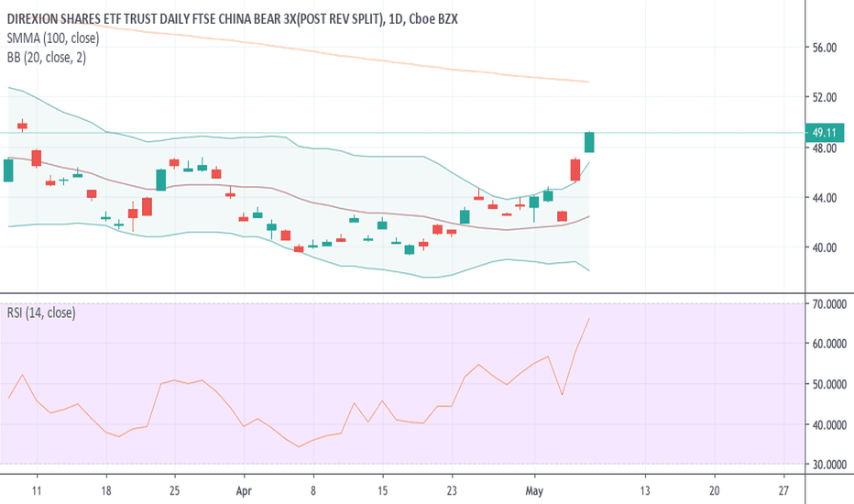This screenshot has height=504, width=854.
Task: Click the 13 date label on time axis
Action: [645, 491]
